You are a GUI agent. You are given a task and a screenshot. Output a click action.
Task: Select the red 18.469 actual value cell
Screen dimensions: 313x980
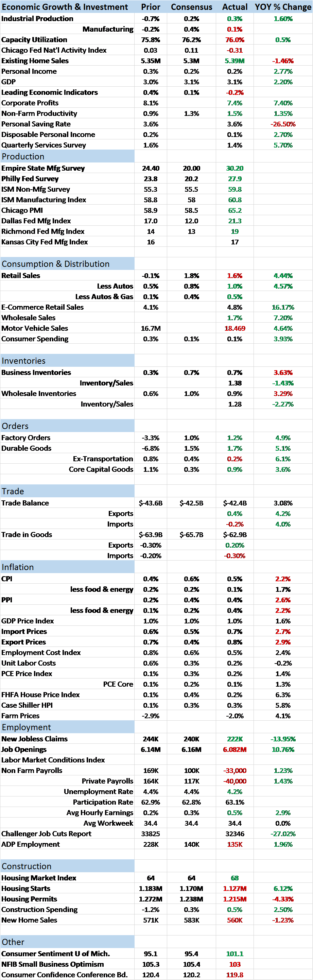coord(234,328)
